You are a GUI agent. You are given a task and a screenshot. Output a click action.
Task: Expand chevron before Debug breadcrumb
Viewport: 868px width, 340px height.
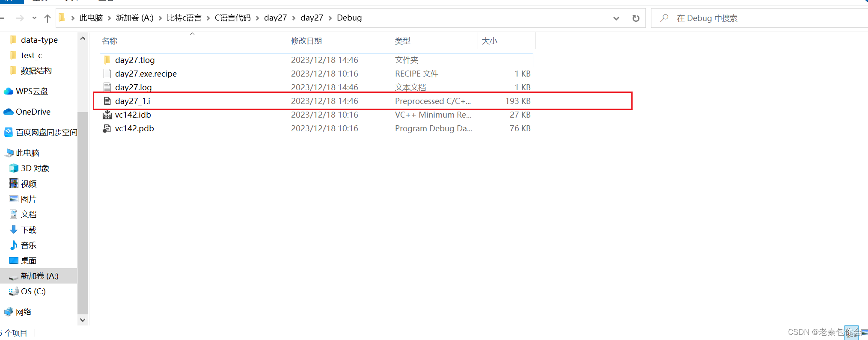(330, 18)
